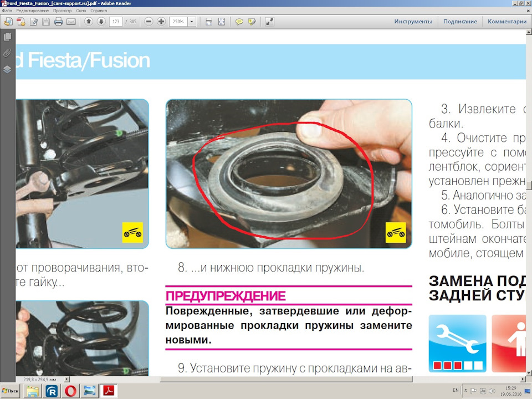Go to next page with down arrow

101,22
